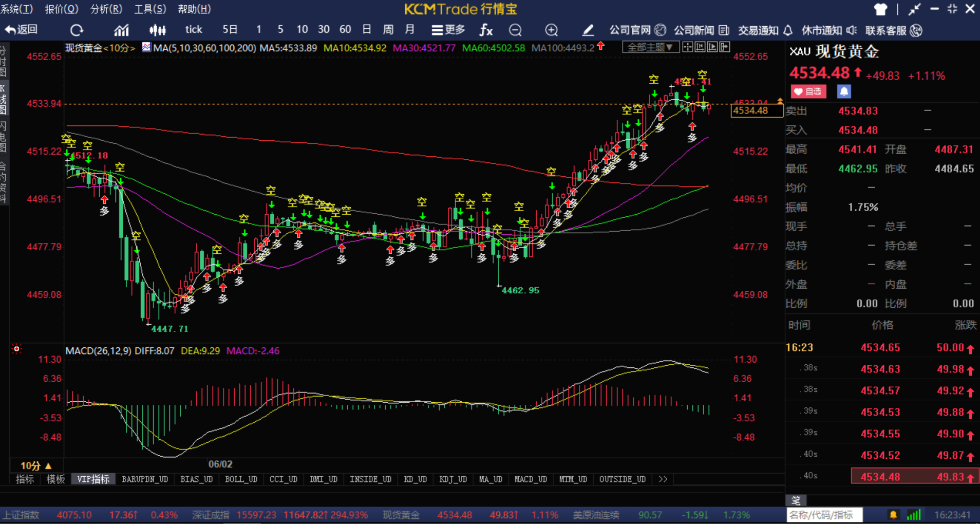Click the third chart tool icon with play arrow
This screenshot has height=524, width=980.
tap(712, 47)
